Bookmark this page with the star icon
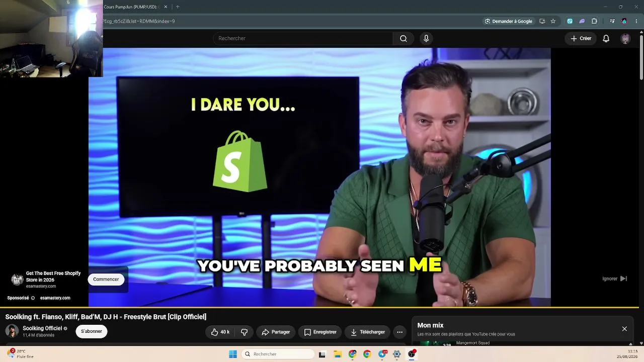The image size is (644, 362). 553,21
